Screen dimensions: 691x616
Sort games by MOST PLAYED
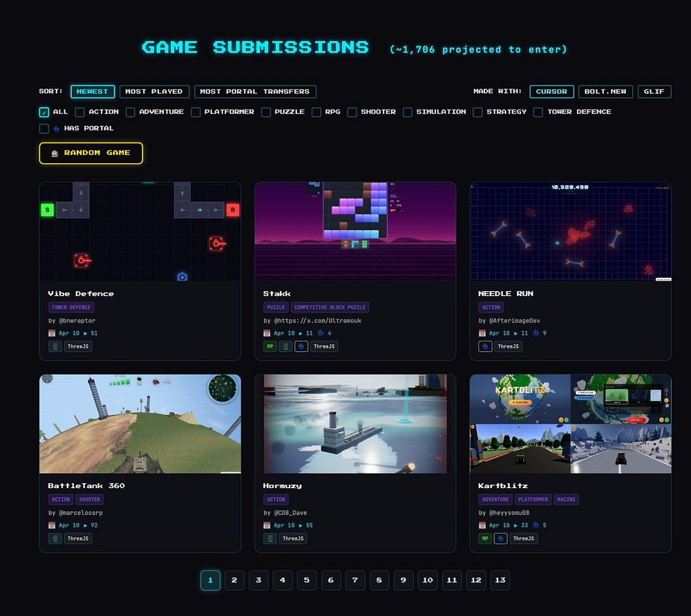coord(154,91)
